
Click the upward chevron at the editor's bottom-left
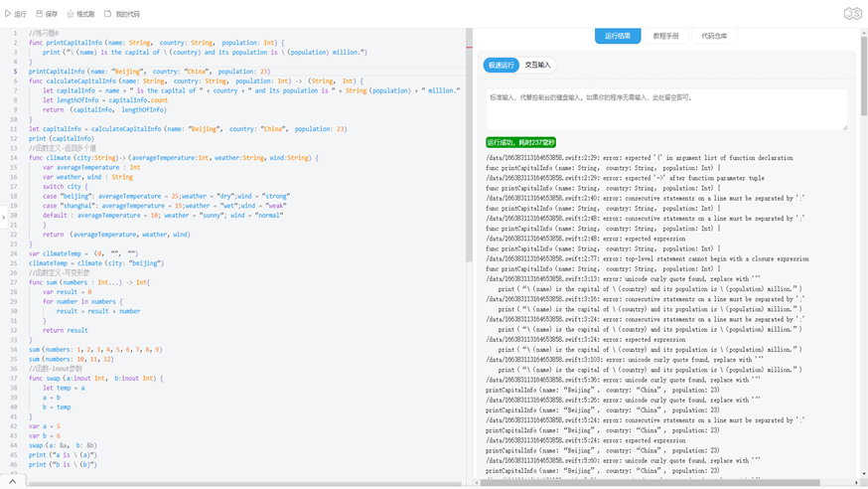12,482
